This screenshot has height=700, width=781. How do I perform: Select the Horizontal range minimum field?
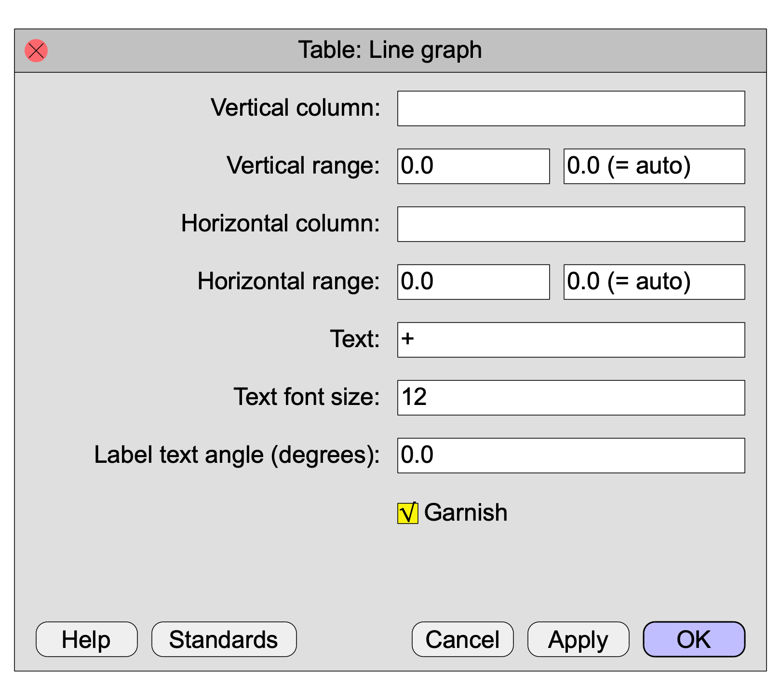[x=473, y=282]
